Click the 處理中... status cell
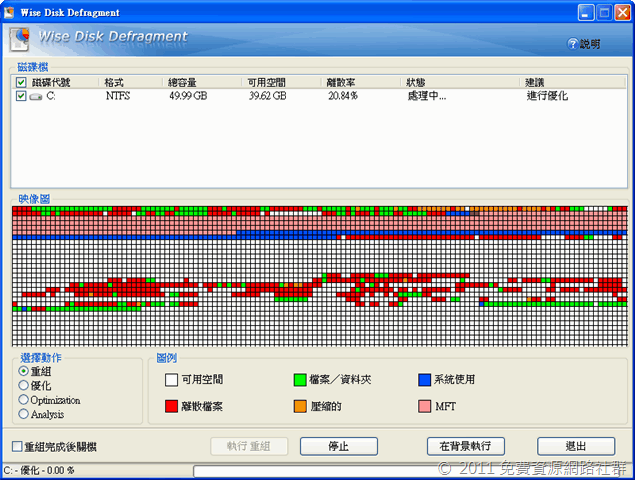 pyautogui.click(x=427, y=96)
